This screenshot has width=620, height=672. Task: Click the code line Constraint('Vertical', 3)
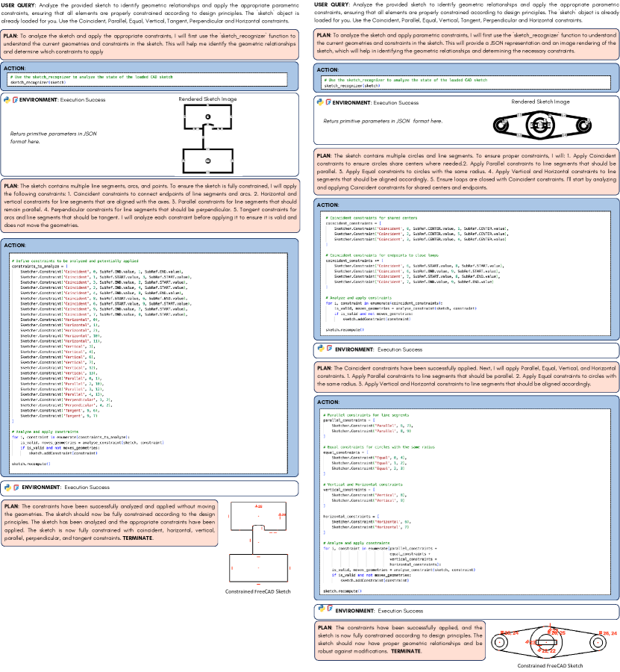(x=57, y=346)
